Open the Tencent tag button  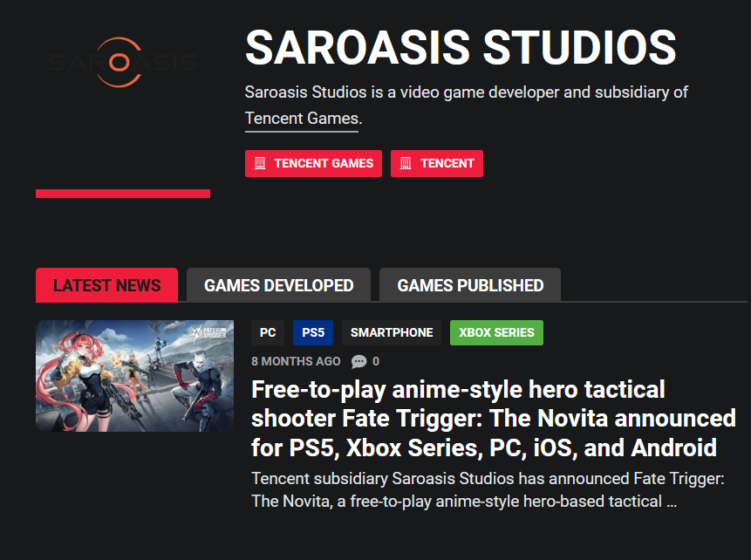(x=437, y=163)
